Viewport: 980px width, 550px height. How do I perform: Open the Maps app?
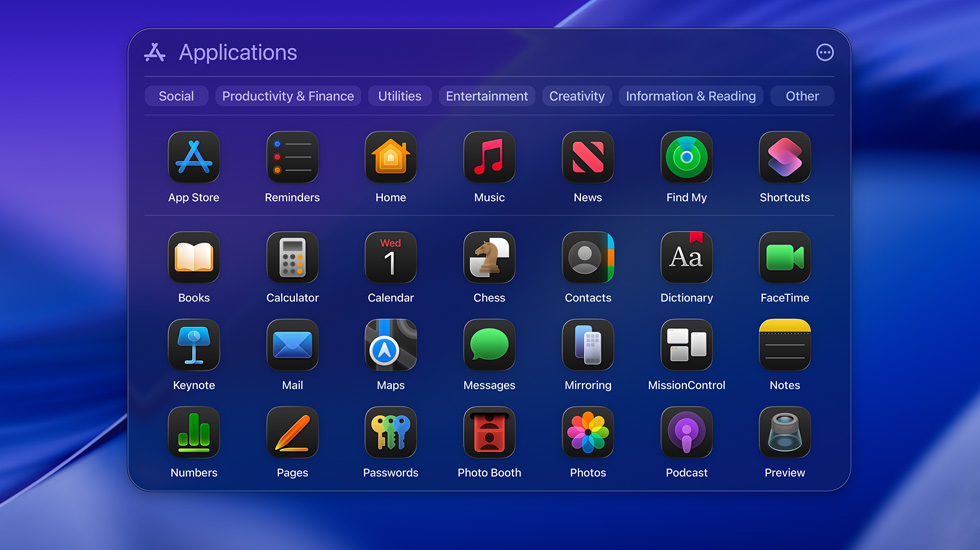tap(390, 346)
